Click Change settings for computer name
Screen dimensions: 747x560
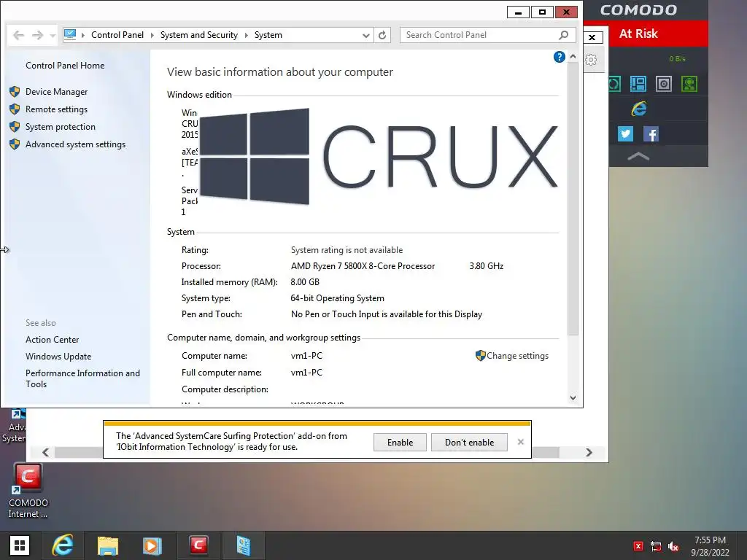pos(517,356)
